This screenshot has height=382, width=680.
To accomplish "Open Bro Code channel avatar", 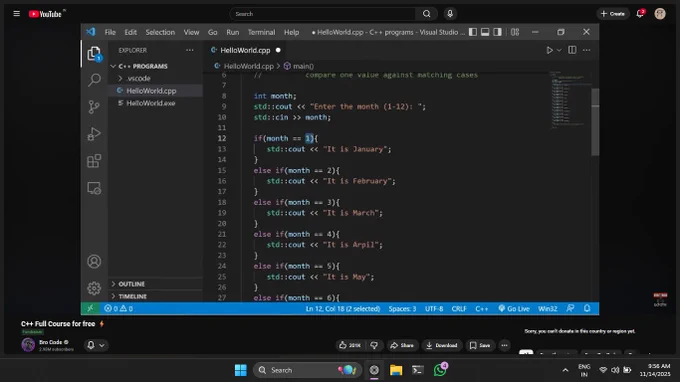I will tap(28, 345).
